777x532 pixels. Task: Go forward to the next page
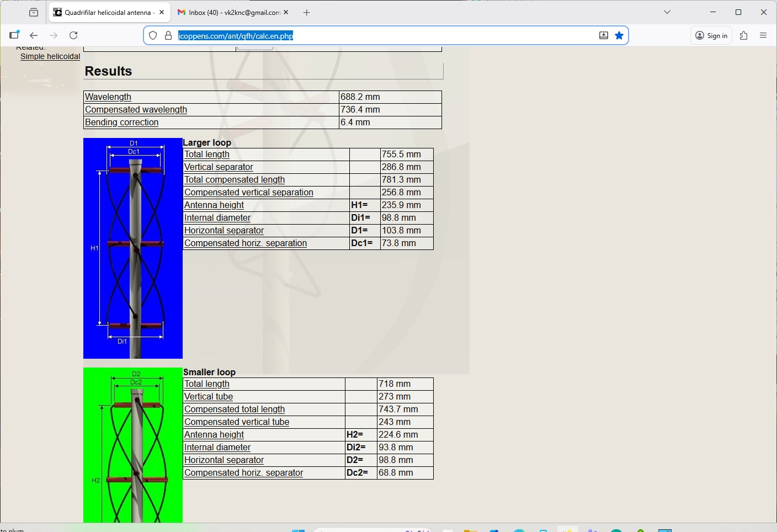tap(54, 35)
